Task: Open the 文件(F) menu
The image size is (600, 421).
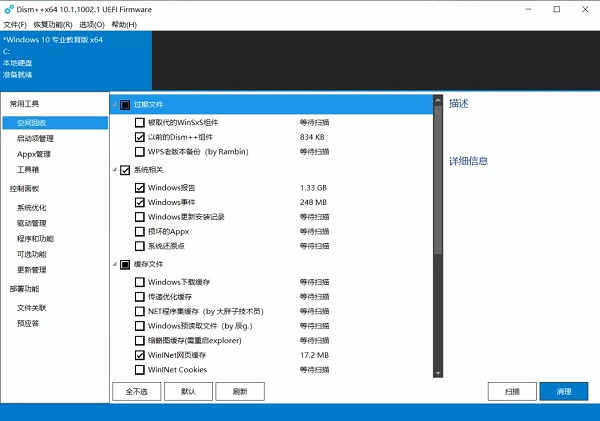Action: coord(15,24)
